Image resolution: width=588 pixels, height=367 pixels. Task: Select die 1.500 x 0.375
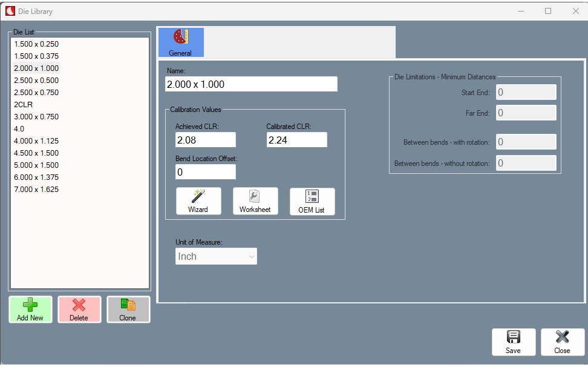[36, 56]
